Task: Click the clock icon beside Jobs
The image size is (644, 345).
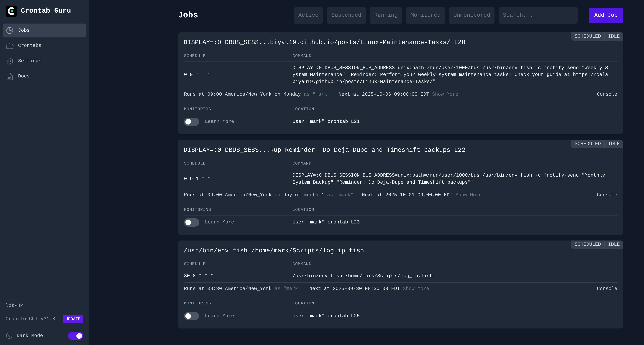Action: tap(10, 30)
